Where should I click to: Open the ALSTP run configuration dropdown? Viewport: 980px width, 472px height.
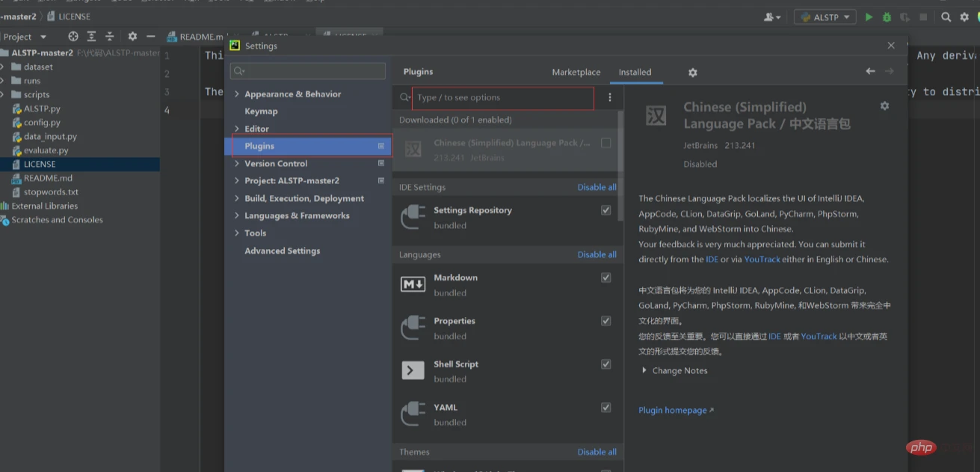pos(825,16)
